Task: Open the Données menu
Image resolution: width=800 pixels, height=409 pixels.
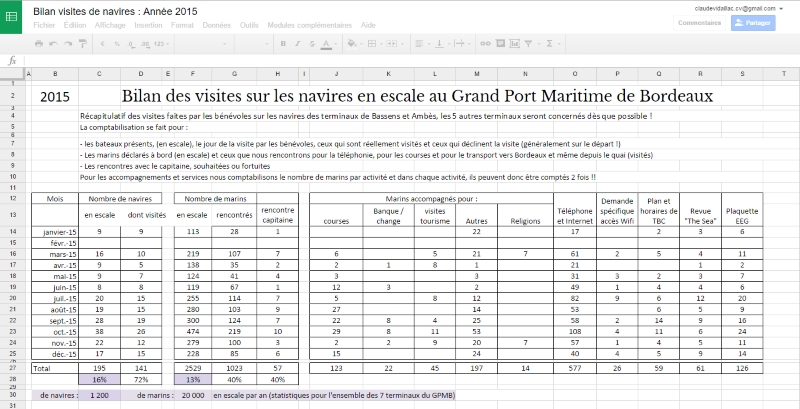Action: (217, 25)
